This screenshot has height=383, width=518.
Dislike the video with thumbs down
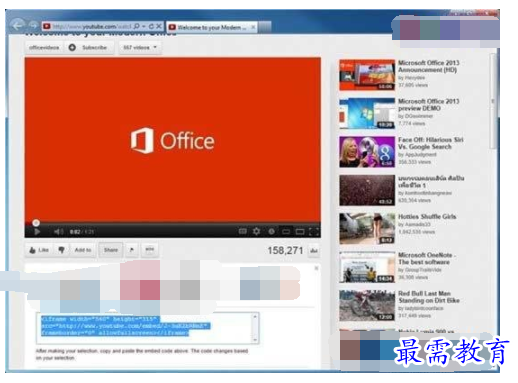(61, 250)
